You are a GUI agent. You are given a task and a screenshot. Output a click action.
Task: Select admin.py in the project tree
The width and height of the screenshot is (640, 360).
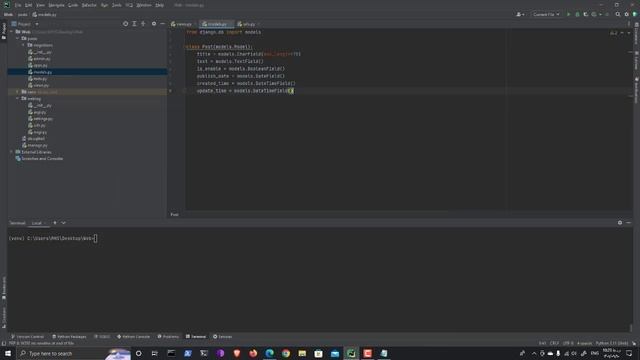(x=39, y=58)
